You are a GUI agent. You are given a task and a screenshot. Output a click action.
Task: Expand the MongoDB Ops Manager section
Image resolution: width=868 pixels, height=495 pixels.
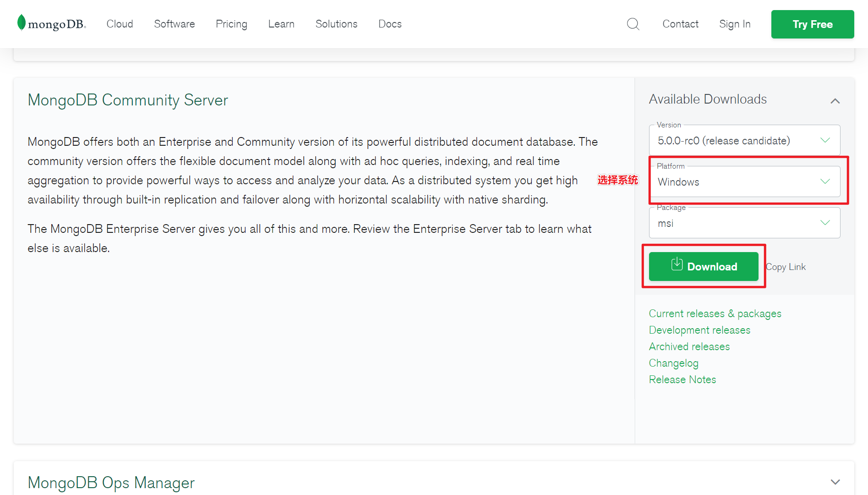(x=835, y=482)
